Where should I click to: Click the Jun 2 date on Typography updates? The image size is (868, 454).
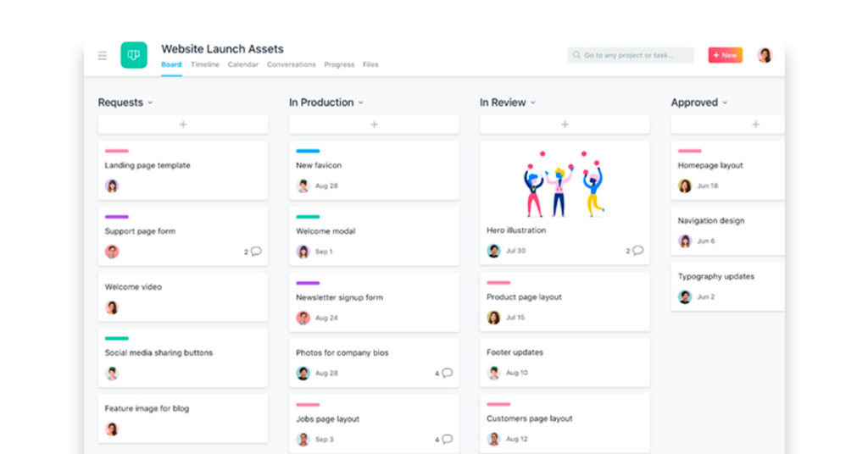[706, 297]
